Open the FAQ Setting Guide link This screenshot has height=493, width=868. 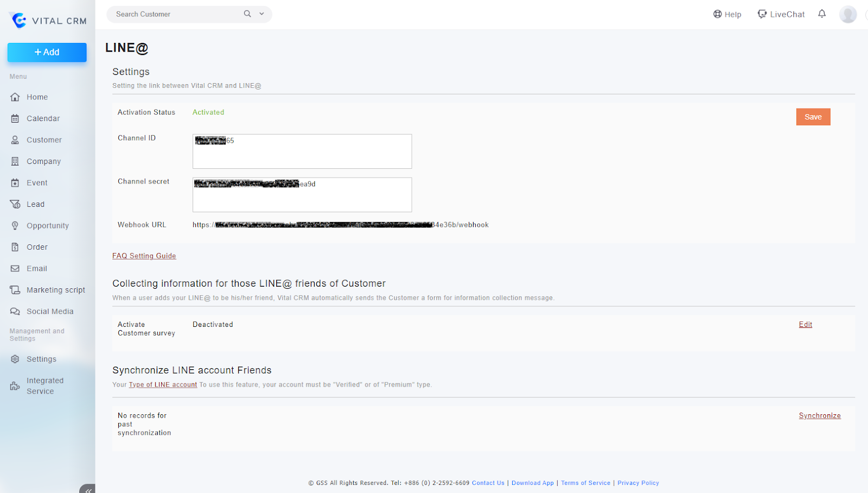[x=144, y=256]
